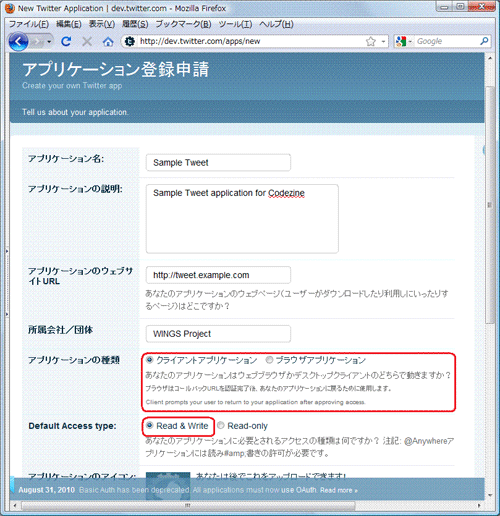Click the アプリケーション名 label

tap(66, 159)
